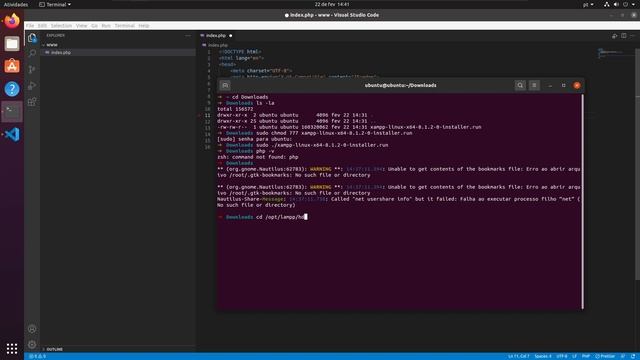640x360 pixels.
Task: Click Atividades in the top bar
Action: pyautogui.click(x=16, y=4)
